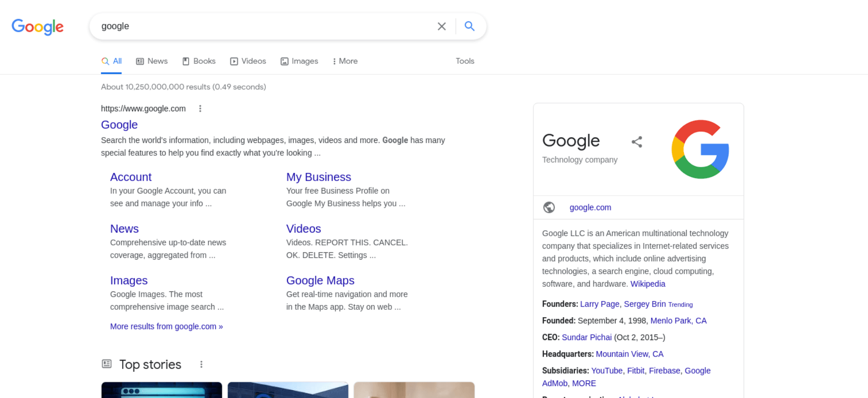Switch to the News tab
Viewport: 868px width, 398px height.
[152, 61]
